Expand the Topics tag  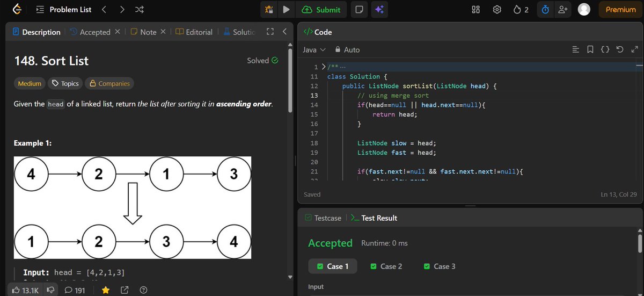(x=65, y=83)
